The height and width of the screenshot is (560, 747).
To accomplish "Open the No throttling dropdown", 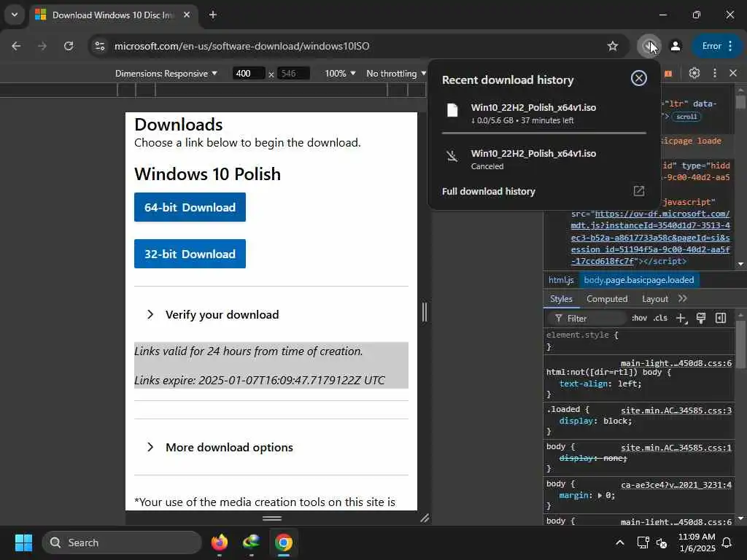I will (396, 74).
